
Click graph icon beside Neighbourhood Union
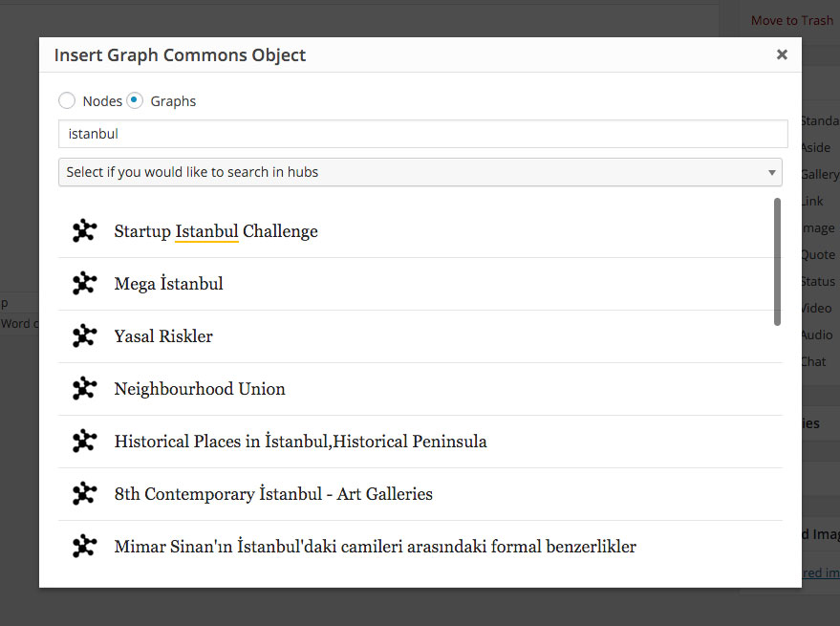84,388
